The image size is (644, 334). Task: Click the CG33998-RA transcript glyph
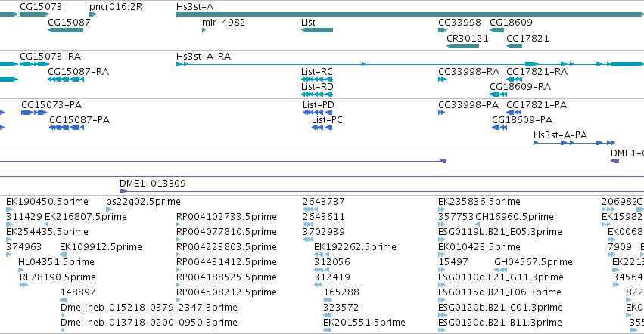point(443,79)
